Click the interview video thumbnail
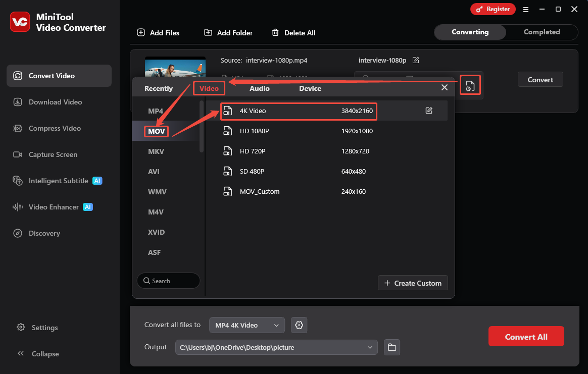Viewport: 588px width, 374px height. coord(175,68)
